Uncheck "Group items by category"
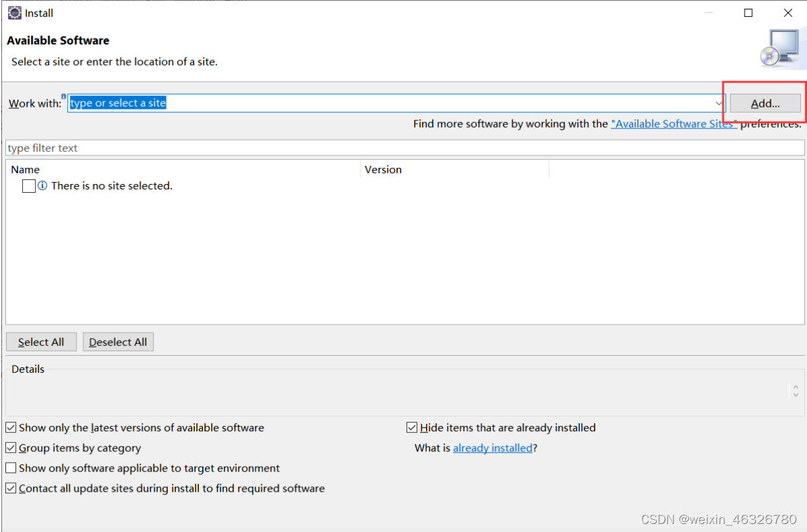This screenshot has height=532, width=807. point(11,447)
